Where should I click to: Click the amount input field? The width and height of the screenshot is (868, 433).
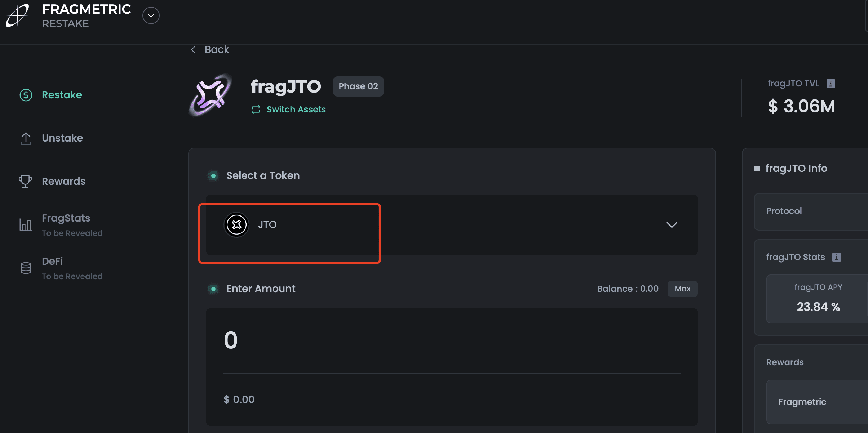pyautogui.click(x=451, y=340)
